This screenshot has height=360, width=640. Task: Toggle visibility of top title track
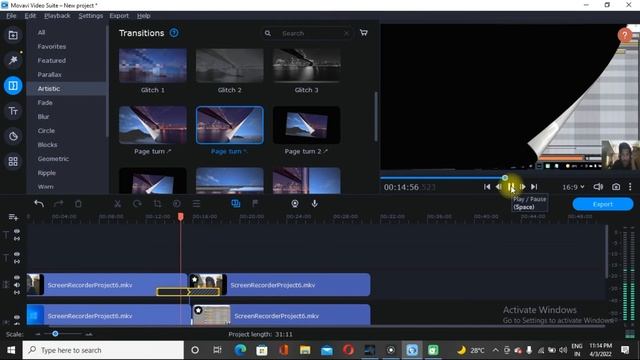17,231
